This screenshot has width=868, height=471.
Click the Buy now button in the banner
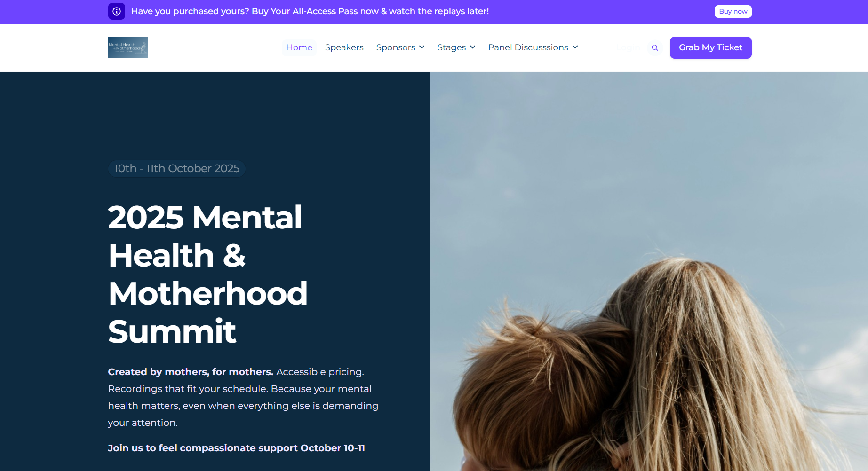(733, 11)
